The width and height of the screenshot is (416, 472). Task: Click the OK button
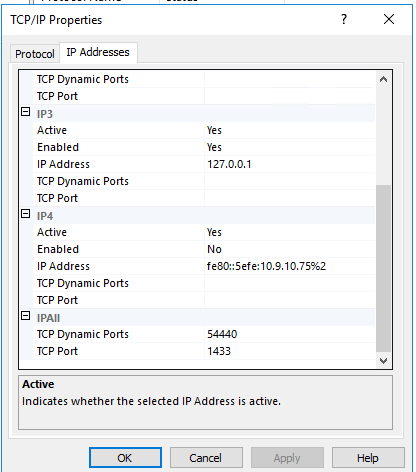125,458
